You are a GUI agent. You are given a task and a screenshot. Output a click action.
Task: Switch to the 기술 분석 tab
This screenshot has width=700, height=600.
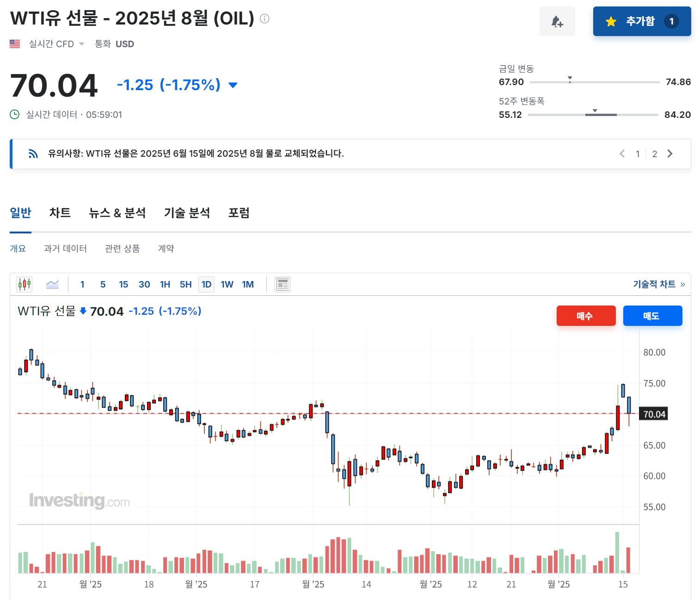pyautogui.click(x=187, y=213)
